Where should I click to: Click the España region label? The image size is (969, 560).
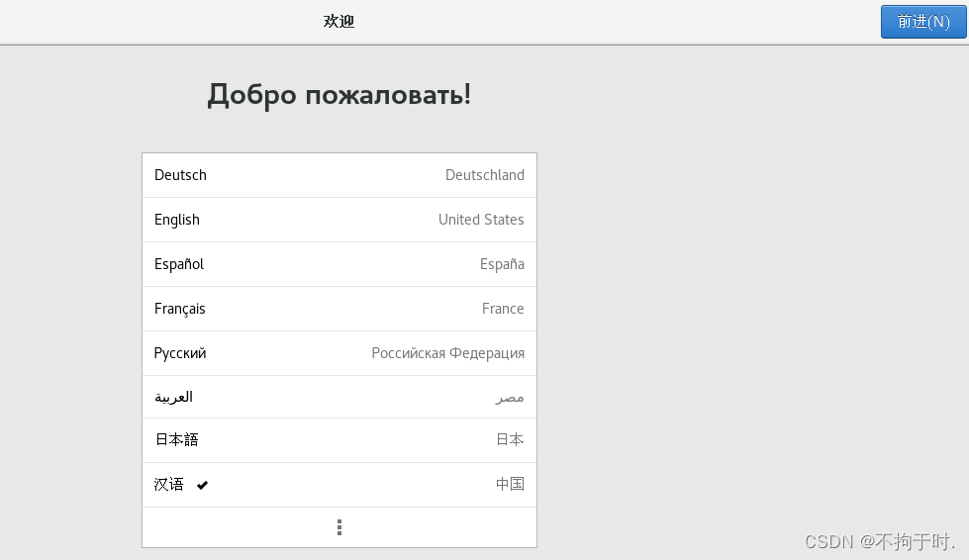point(502,264)
